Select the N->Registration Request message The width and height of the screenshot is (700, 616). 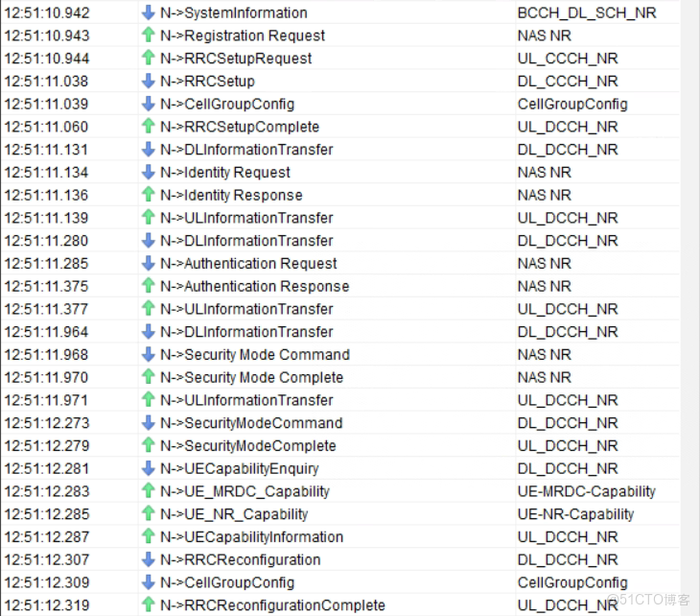click(x=243, y=36)
